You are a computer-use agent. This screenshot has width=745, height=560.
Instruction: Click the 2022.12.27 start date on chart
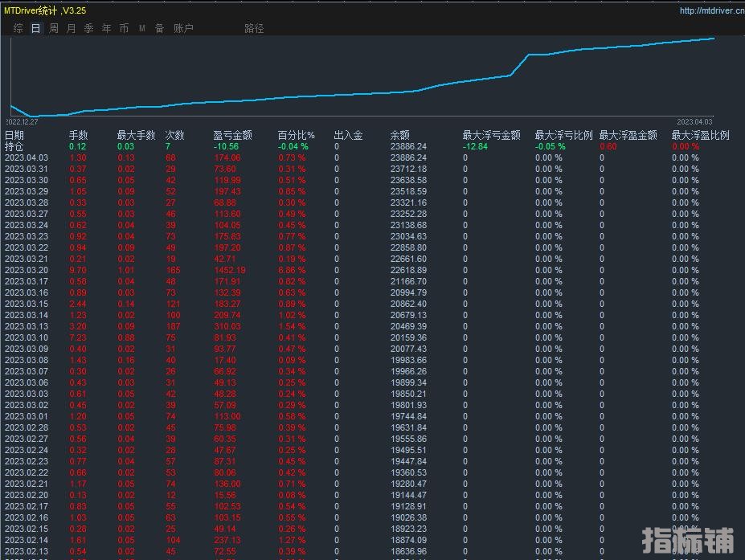(23, 122)
